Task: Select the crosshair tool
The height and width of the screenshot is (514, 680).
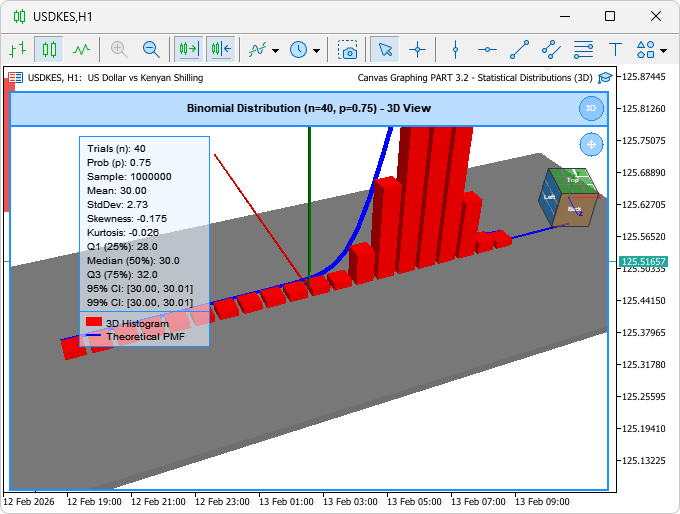Action: pos(417,49)
